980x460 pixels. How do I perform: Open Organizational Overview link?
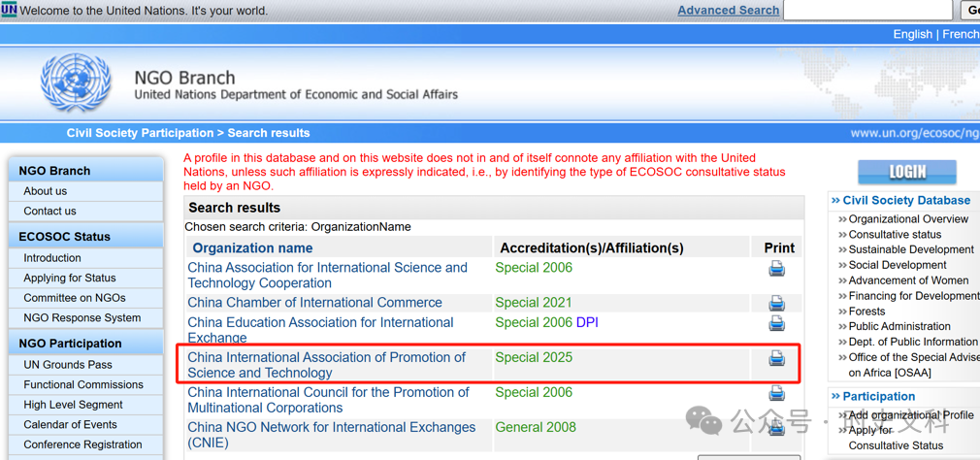908,219
